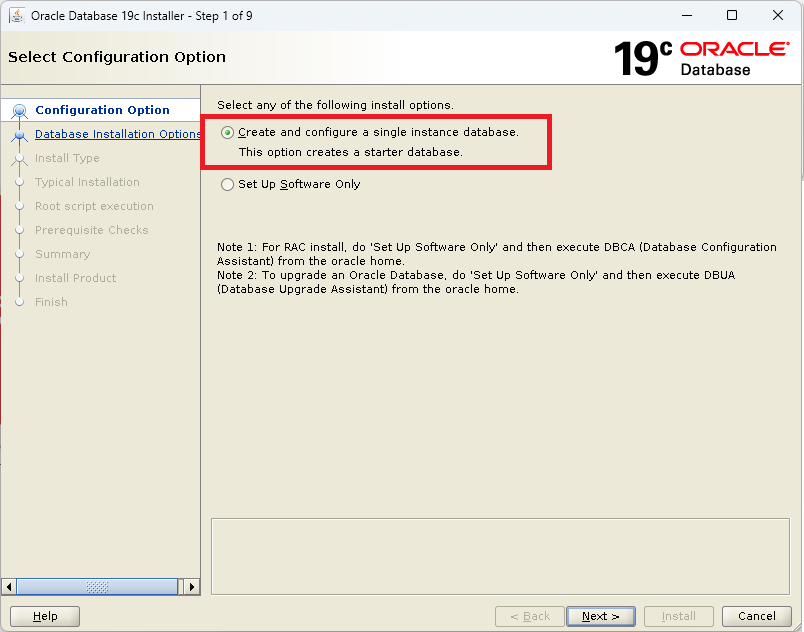
Task: Click the Cancel button
Action: [x=756, y=616]
